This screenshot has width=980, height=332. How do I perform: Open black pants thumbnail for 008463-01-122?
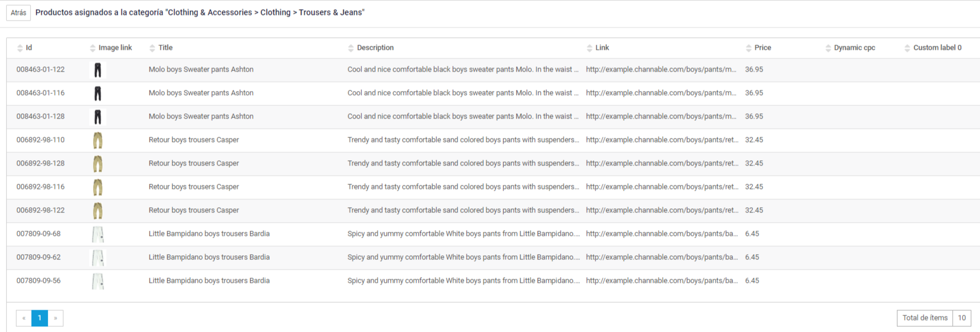point(98,70)
